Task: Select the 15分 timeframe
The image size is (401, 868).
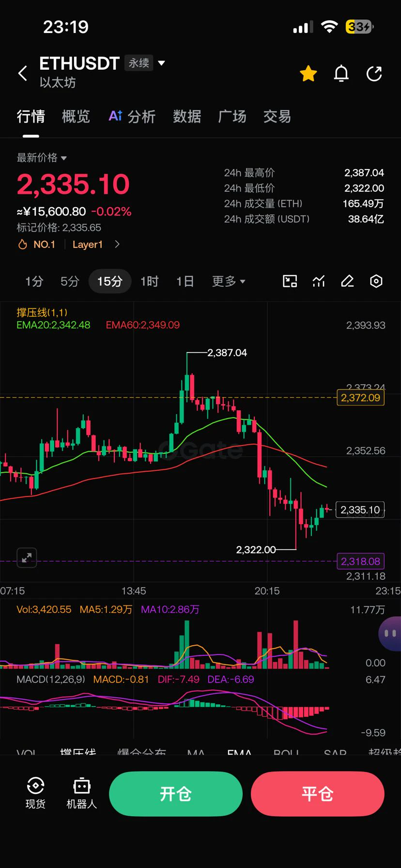Action: [x=110, y=281]
